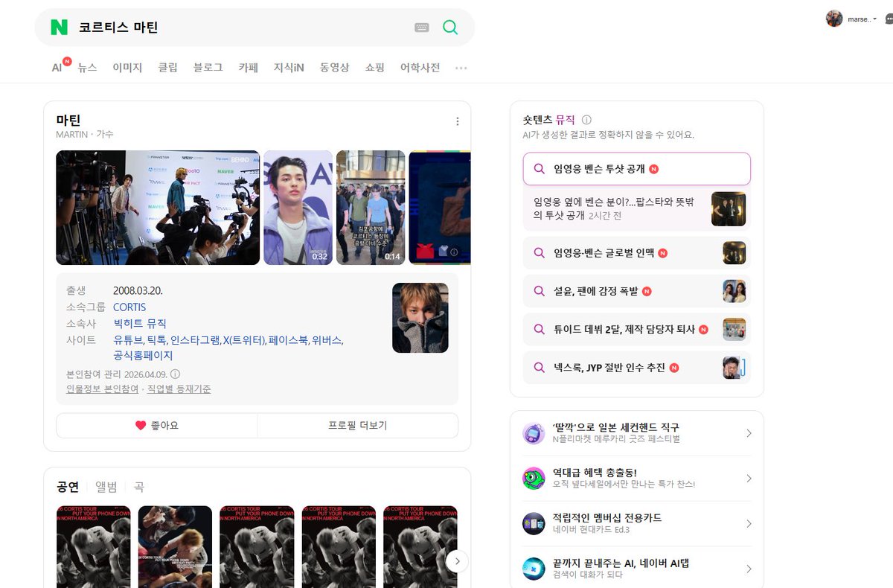Viewport: 893px width, 588px height.
Task: Play the 0:14 airport video thumbnail
Action: pyautogui.click(x=371, y=208)
